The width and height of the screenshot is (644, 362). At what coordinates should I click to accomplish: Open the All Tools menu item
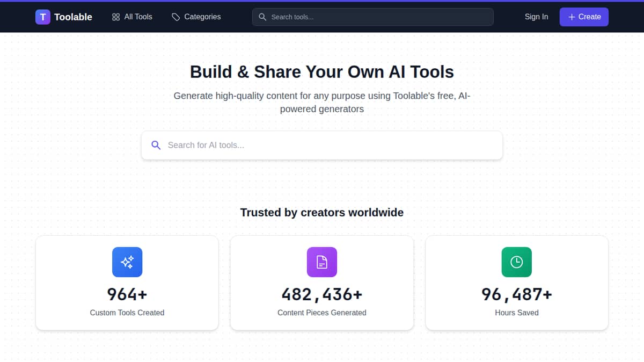click(132, 17)
